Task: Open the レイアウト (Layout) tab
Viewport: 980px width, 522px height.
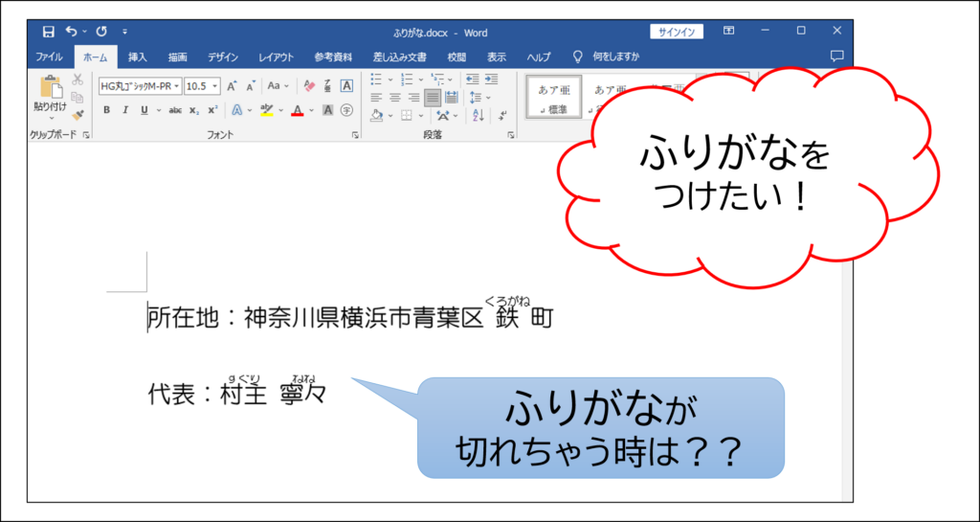Action: (277, 57)
